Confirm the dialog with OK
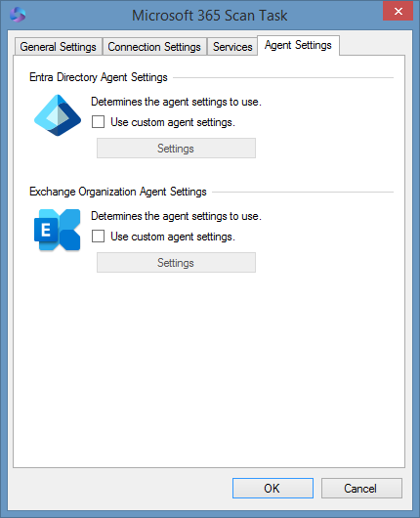The image size is (420, 518). (273, 488)
